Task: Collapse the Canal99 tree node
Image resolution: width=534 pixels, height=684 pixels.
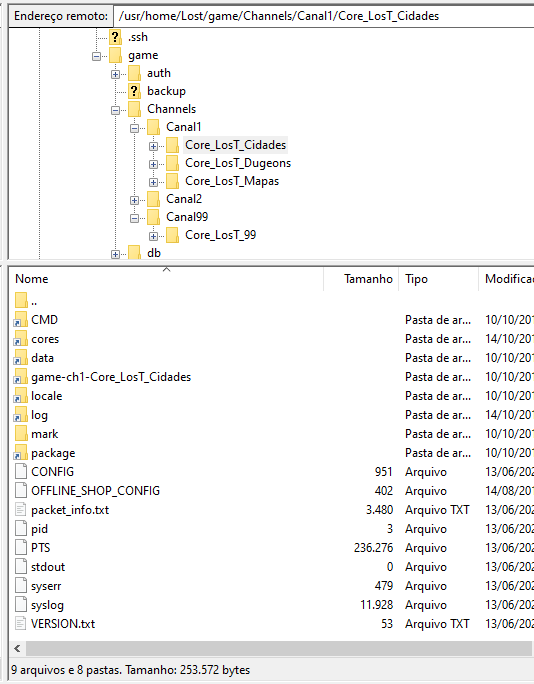Action: (134, 218)
